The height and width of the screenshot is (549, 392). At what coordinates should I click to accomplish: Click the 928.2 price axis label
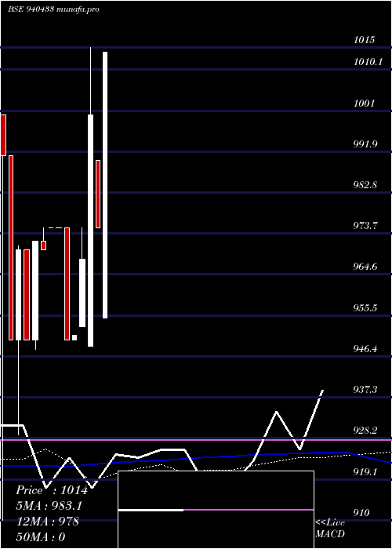tap(365, 431)
